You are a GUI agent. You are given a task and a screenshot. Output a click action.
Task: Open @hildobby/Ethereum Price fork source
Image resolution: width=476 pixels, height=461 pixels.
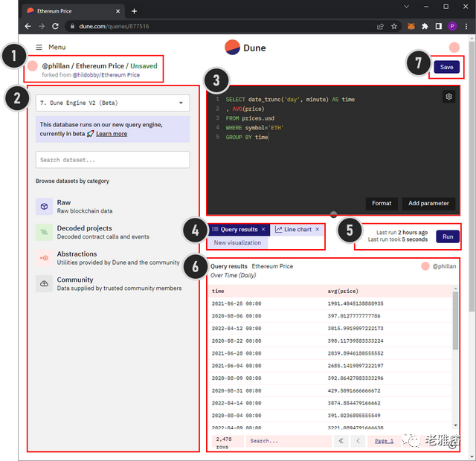106,75
